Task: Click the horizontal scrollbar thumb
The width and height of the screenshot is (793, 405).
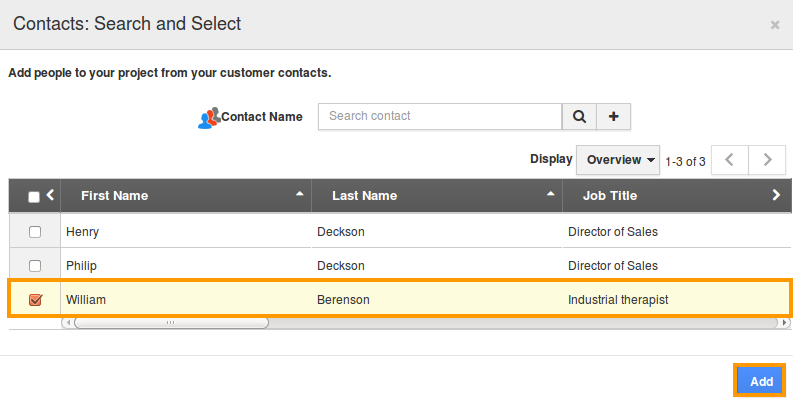Action: click(x=170, y=323)
